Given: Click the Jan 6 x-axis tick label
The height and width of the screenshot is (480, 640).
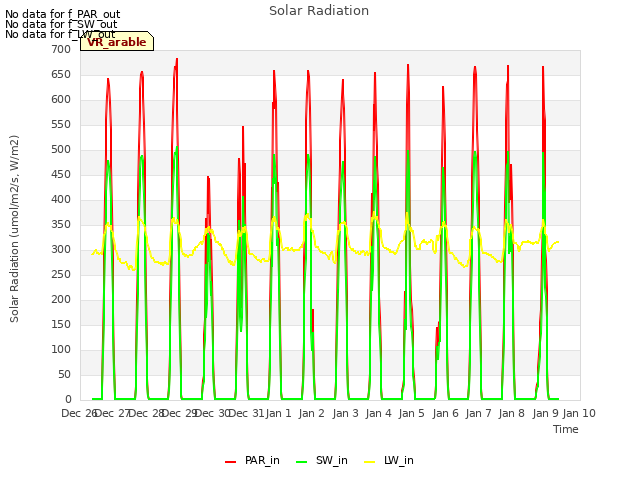Looking at the screenshot, I should (445, 413).
